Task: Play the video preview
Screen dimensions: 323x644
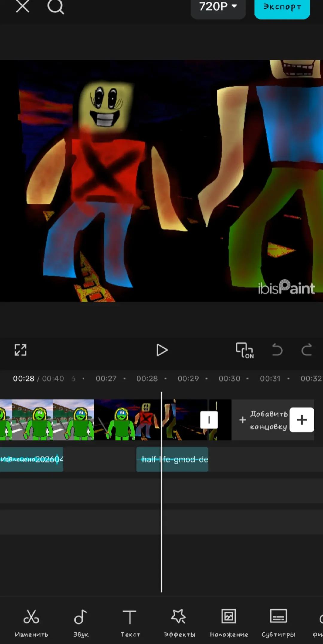Action: (162, 350)
